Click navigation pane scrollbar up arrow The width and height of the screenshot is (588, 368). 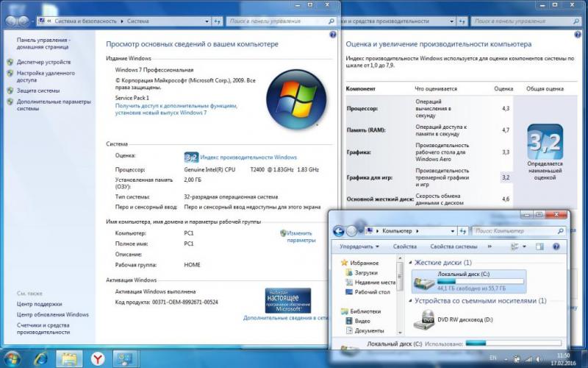(x=400, y=259)
